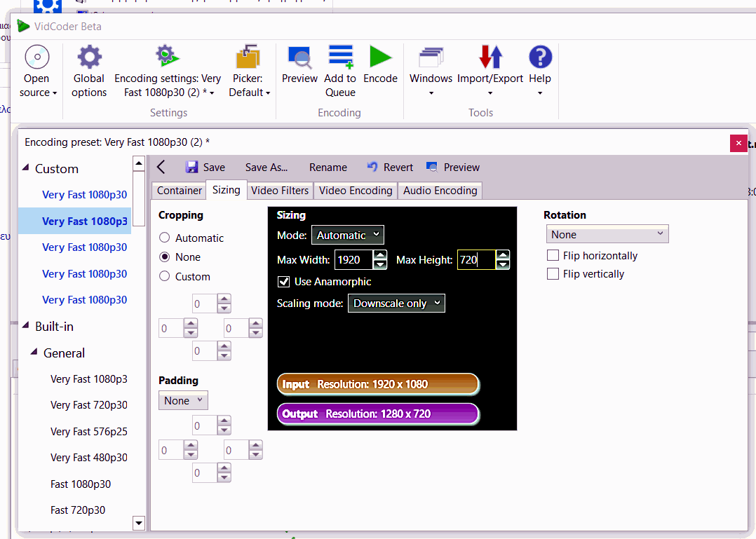The image size is (756, 539).
Task: Increase right padding value stepper
Action: click(255, 446)
